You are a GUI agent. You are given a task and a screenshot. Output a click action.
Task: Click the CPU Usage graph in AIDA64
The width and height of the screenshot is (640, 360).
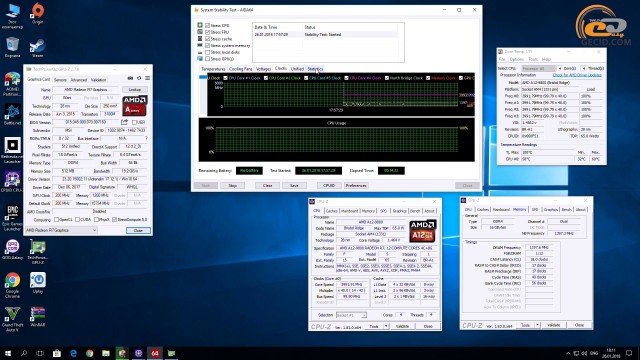coord(337,140)
